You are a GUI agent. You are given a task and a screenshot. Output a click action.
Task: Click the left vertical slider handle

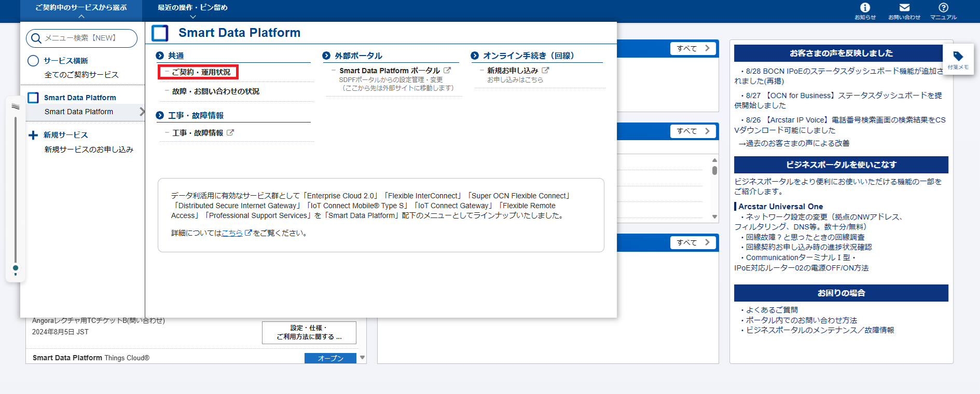tap(16, 268)
